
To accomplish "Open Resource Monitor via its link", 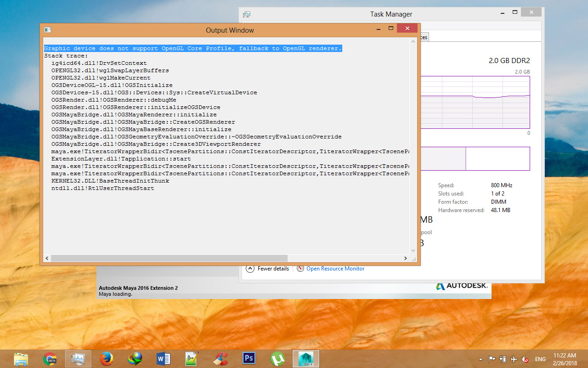I will coord(335,269).
